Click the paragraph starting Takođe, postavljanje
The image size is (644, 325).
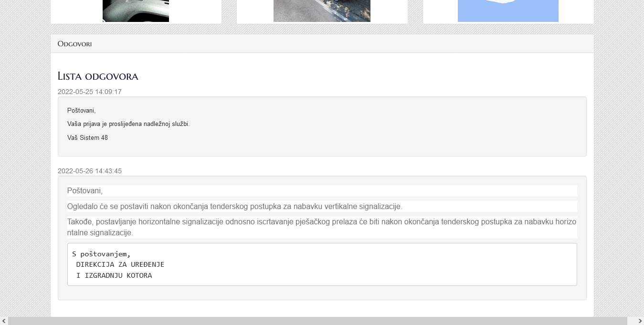coord(322,227)
